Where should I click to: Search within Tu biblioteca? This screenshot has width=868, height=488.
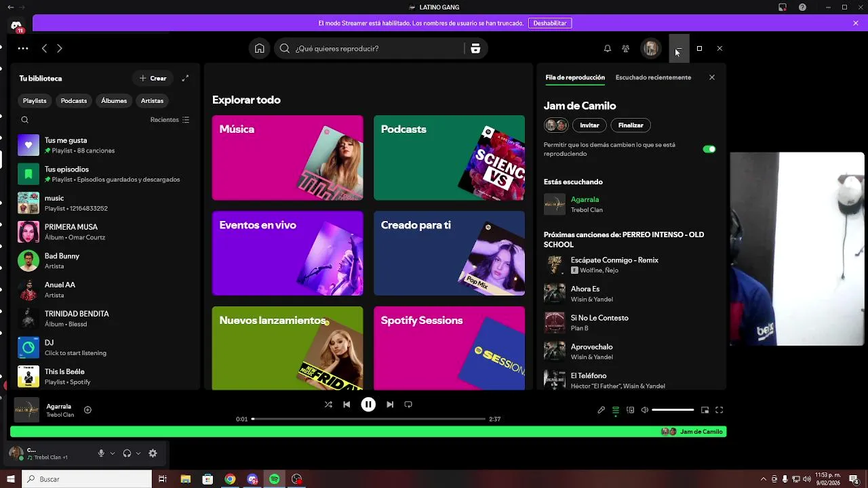point(25,120)
